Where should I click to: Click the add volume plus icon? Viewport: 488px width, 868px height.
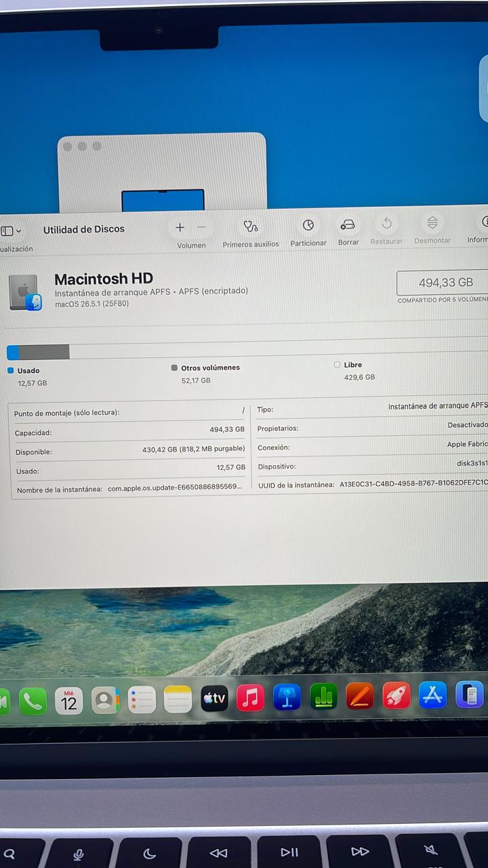click(180, 228)
